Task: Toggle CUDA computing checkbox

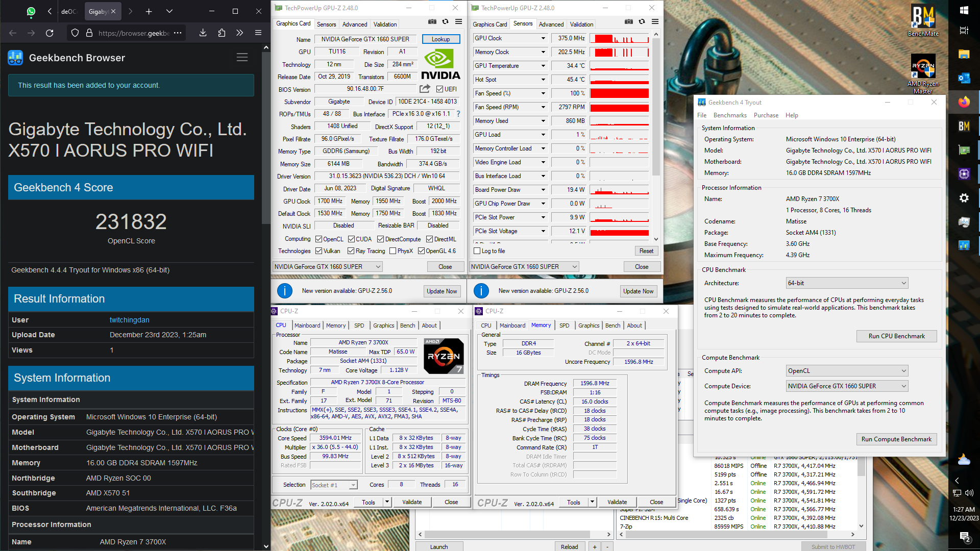Action: (351, 239)
